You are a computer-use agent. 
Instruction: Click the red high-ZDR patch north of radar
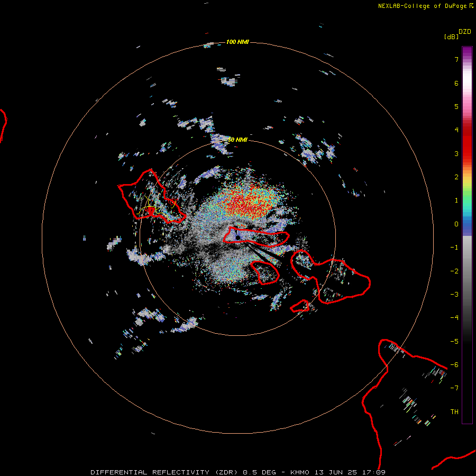click(x=248, y=202)
